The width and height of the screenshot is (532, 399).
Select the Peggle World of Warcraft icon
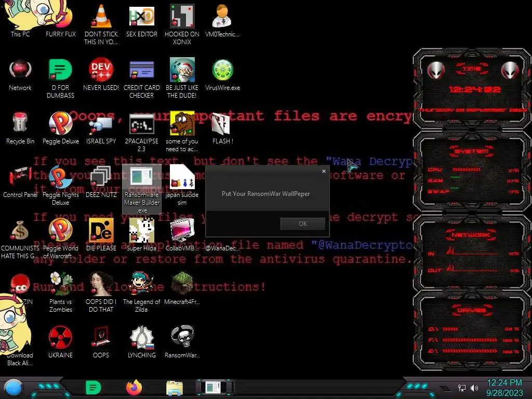point(60,239)
